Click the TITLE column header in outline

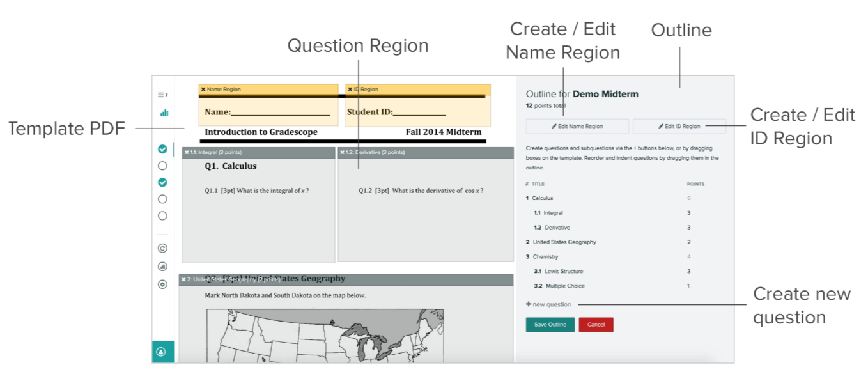538,184
